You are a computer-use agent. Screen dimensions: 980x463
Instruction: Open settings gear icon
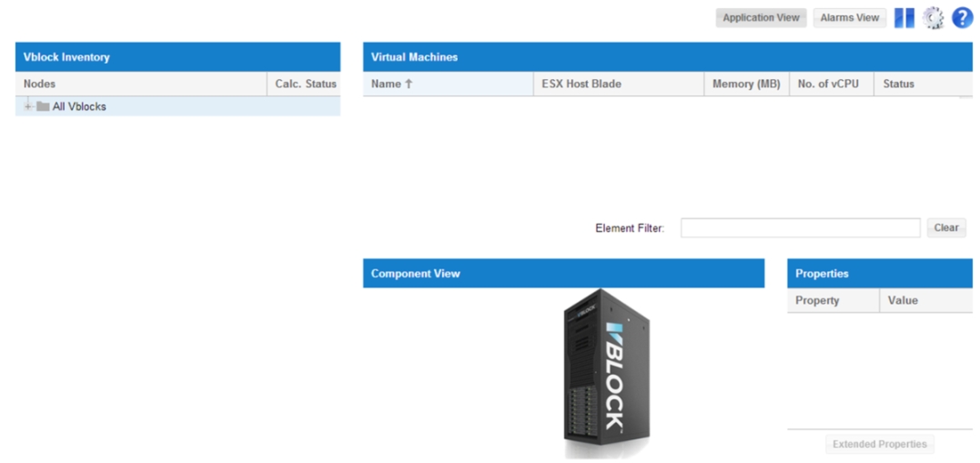tap(933, 18)
